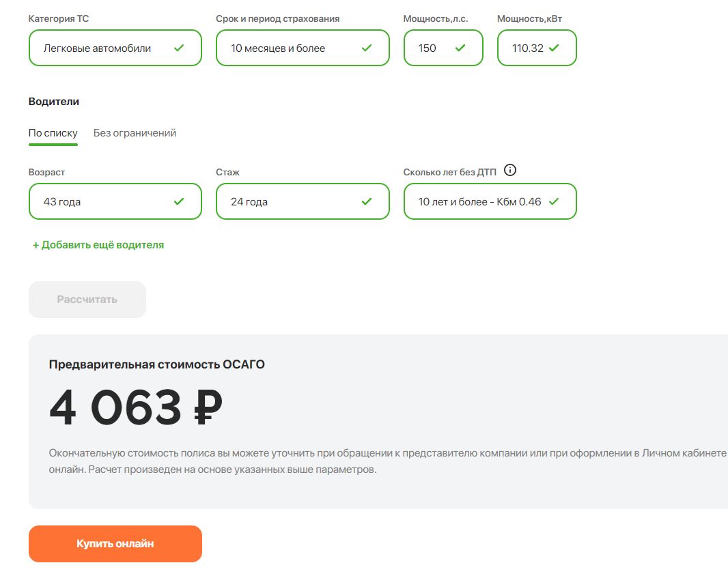This screenshot has height=578, width=728.
Task: Switch to the По списку tab
Action: coord(53,133)
